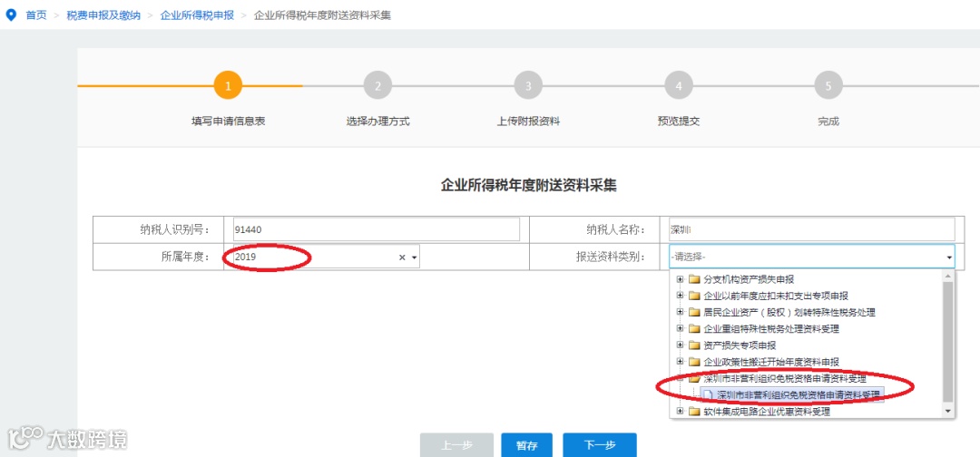Image resolution: width=980 pixels, height=457 pixels.
Task: Click the 上传附报资料 step label
Action: 528,122
